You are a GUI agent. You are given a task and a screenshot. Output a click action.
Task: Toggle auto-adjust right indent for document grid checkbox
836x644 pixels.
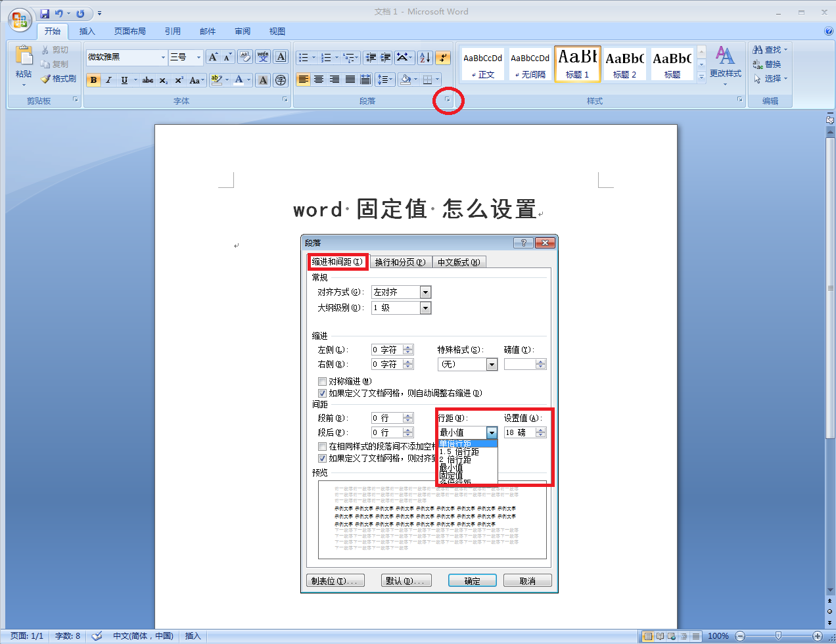[322, 393]
